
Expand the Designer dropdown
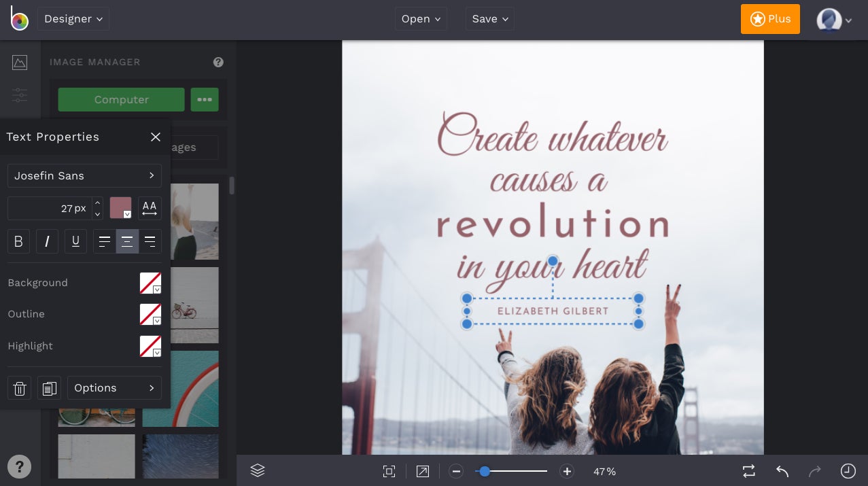(73, 19)
